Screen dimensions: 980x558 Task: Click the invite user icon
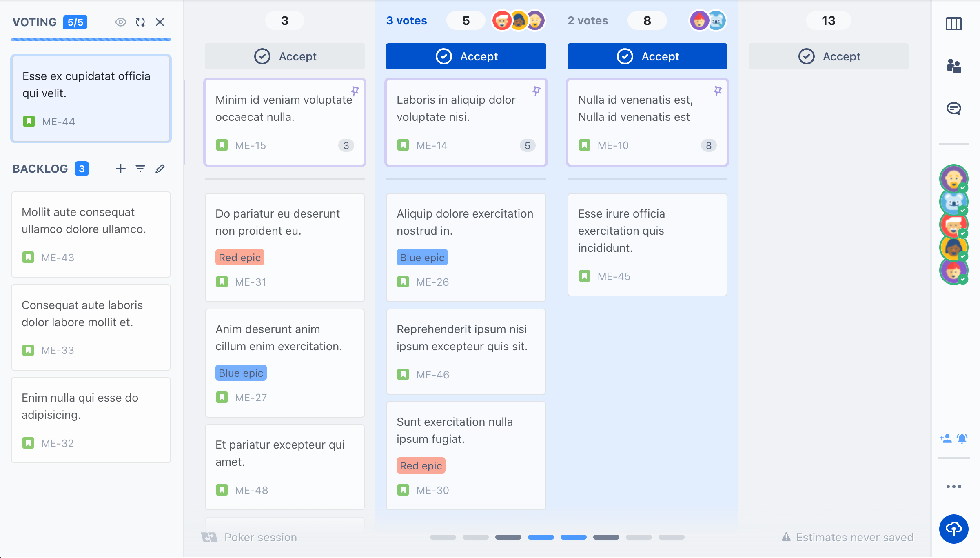945,438
